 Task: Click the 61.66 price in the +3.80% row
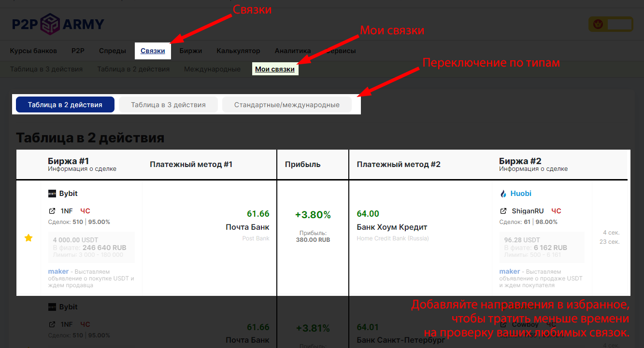coord(258,214)
